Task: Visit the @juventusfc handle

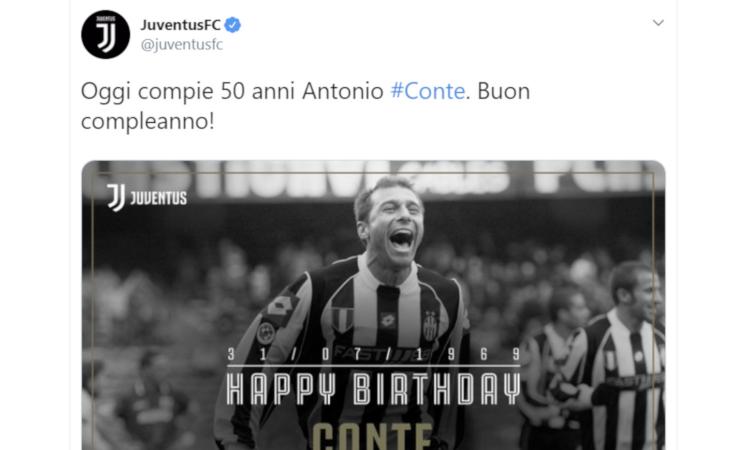Action: point(182,44)
